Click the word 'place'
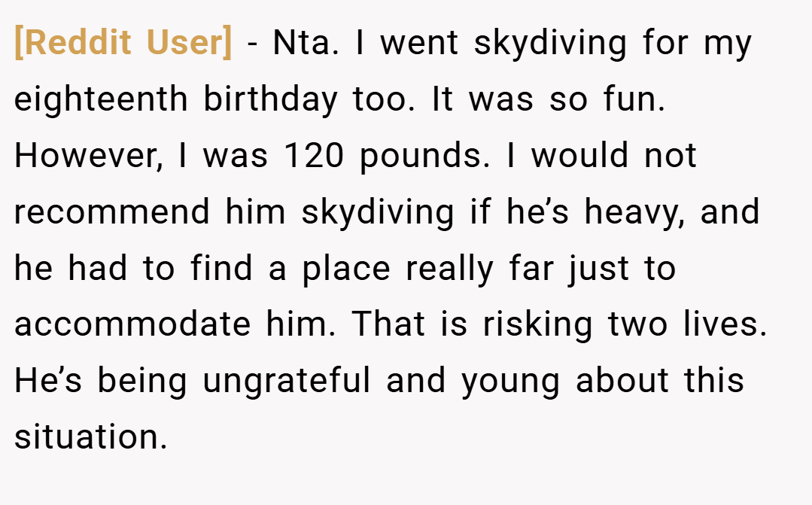 (346, 269)
